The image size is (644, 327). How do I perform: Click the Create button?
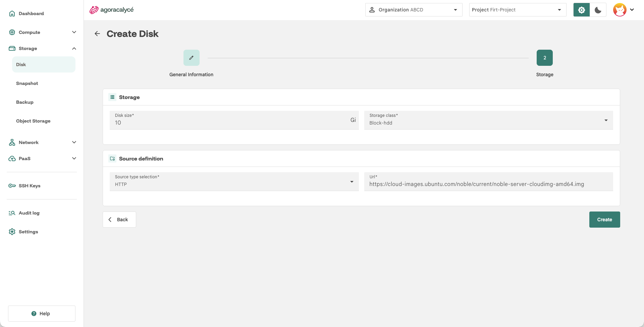coord(604,220)
